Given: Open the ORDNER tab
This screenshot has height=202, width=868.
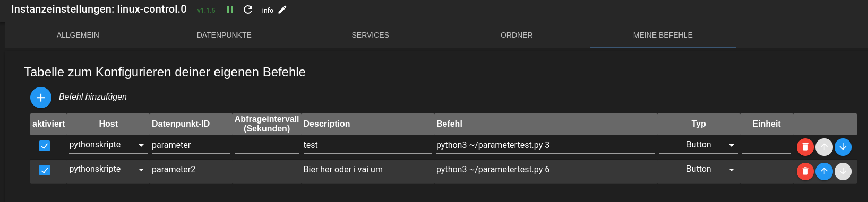Looking at the screenshot, I should [x=517, y=35].
